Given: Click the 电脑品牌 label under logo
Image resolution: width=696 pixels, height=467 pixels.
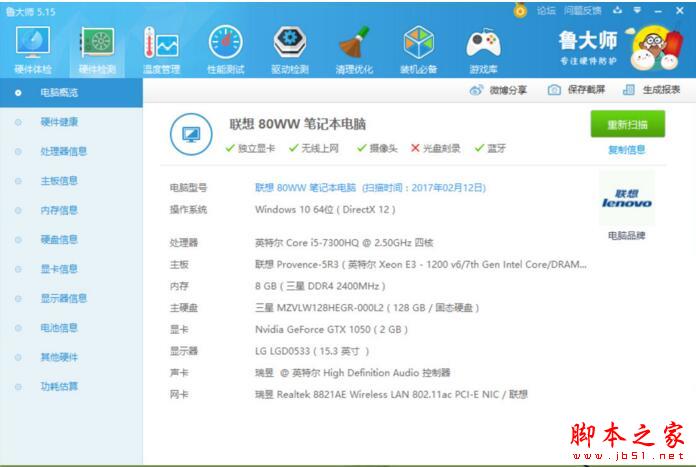Looking at the screenshot, I should (x=626, y=236).
